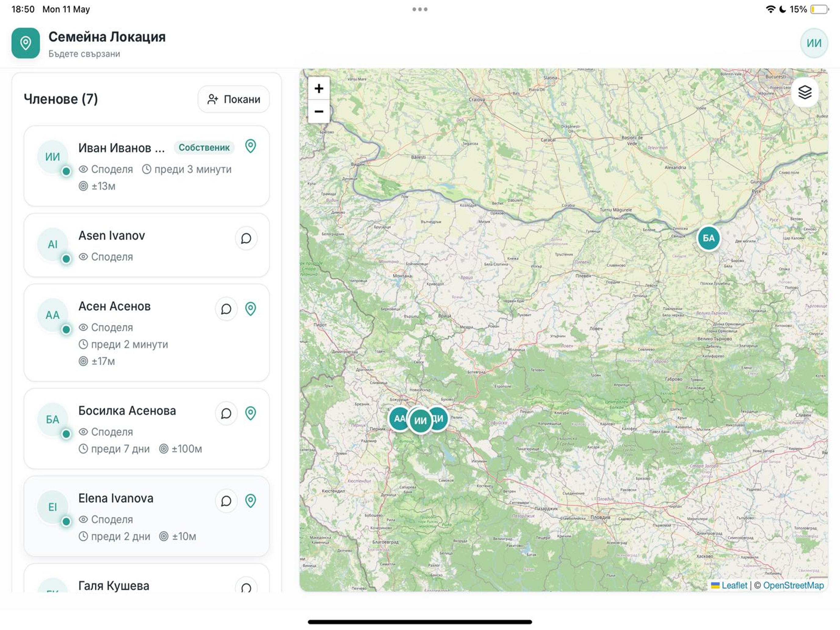Select the БА avatar of Босилка Асенова

coord(53,419)
